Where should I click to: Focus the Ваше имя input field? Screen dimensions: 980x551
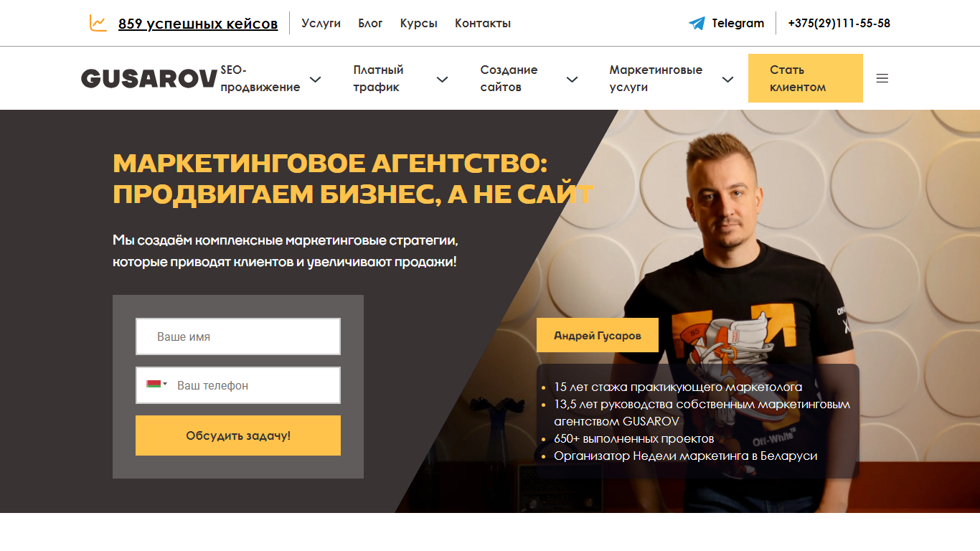pos(238,336)
